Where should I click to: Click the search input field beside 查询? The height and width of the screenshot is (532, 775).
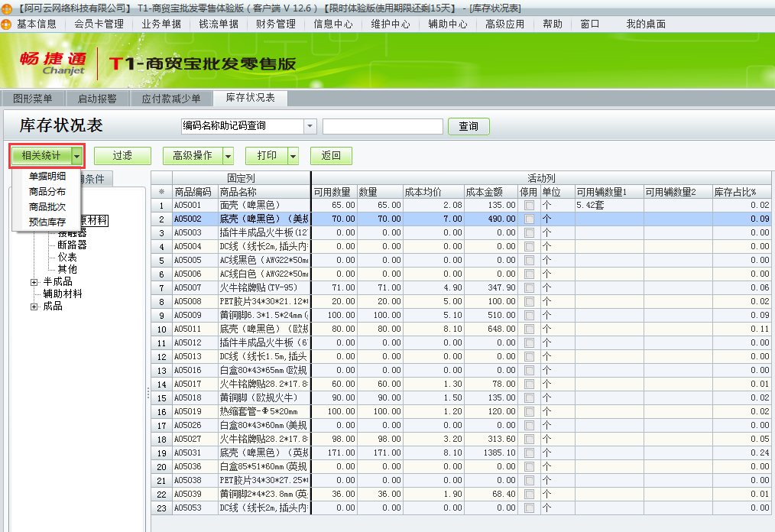(x=382, y=126)
